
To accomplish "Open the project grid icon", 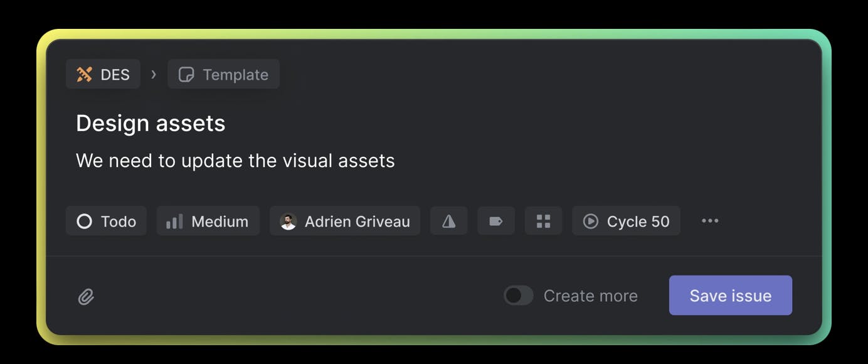I will point(543,221).
